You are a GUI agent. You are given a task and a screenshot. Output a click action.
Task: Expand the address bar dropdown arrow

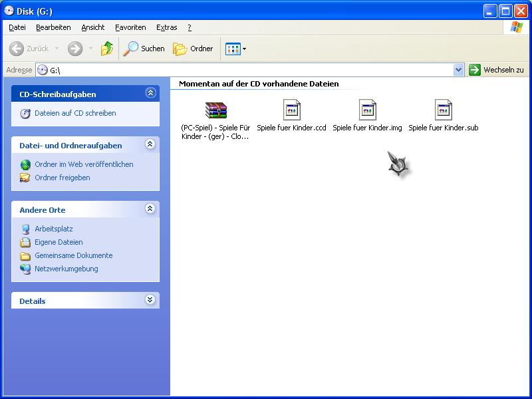pos(458,70)
